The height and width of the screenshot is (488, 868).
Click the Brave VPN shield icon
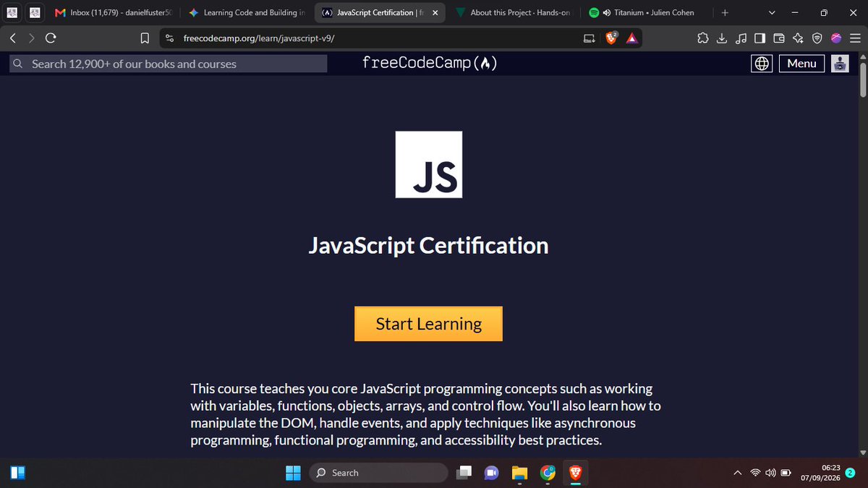click(817, 38)
